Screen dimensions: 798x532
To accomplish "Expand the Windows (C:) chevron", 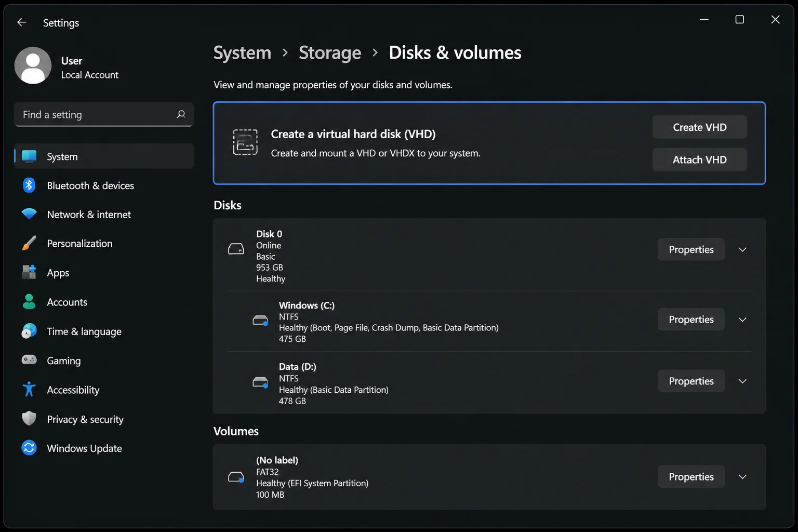I will [742, 320].
